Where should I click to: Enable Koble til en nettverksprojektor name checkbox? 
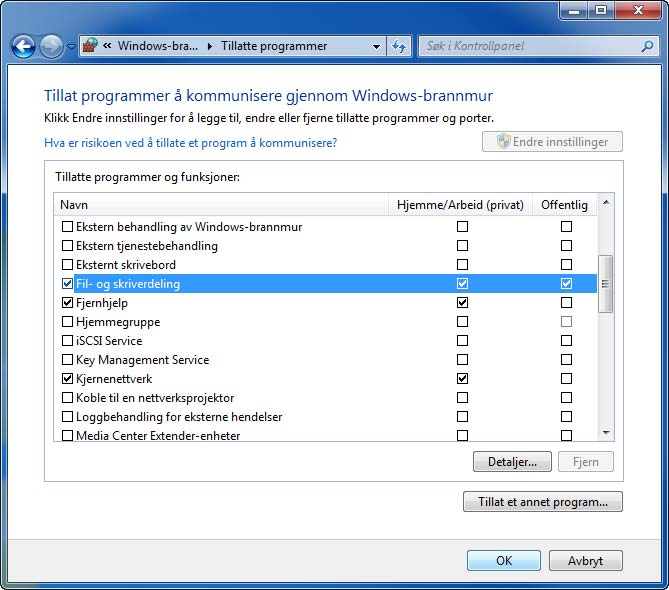[67, 398]
